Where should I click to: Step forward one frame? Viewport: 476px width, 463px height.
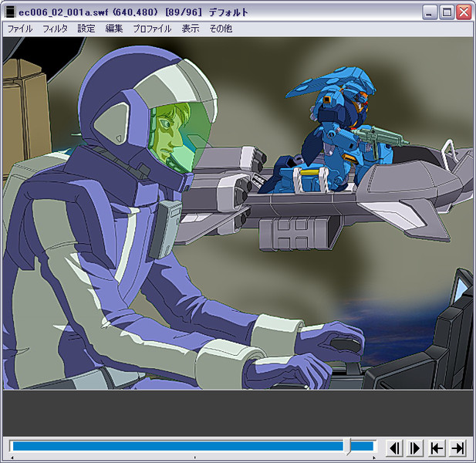point(415,448)
